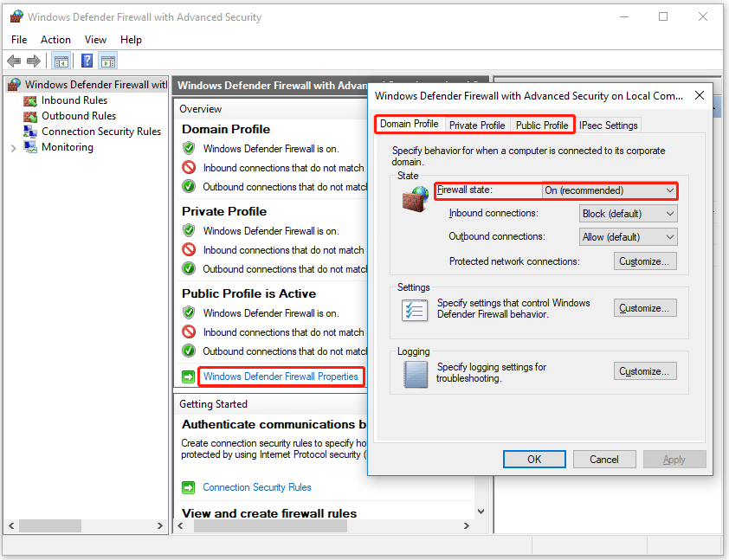This screenshot has width=729, height=560.
Task: Click the green shield icon under Domain Profile
Action: tap(189, 149)
